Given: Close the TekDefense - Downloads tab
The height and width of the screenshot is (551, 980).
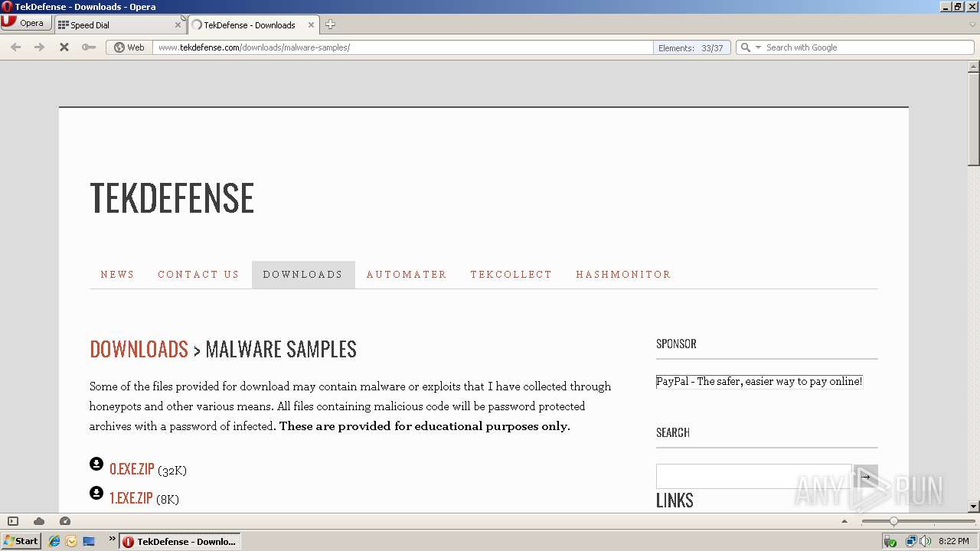Looking at the screenshot, I should (311, 24).
